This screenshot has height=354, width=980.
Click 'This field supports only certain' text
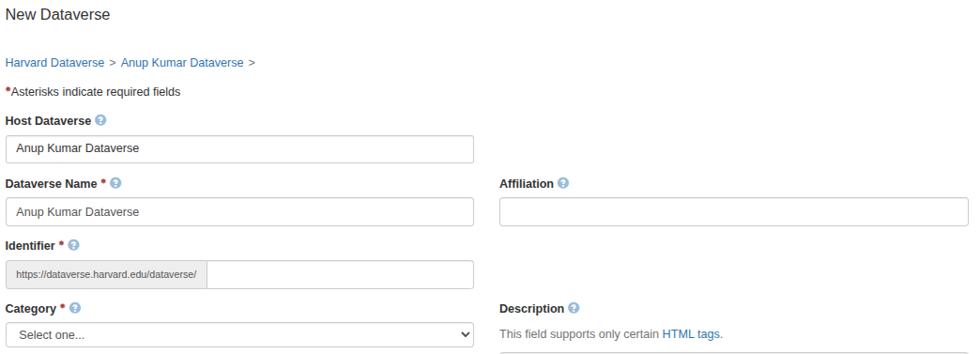click(579, 334)
